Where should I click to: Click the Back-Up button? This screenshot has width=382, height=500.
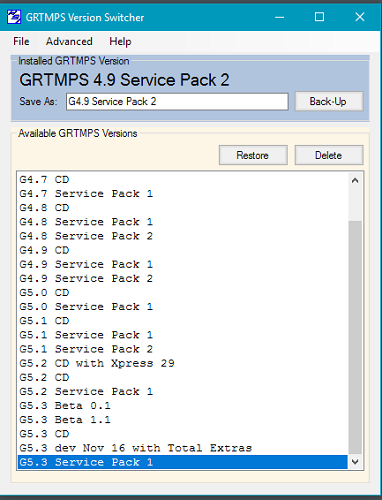tap(329, 101)
